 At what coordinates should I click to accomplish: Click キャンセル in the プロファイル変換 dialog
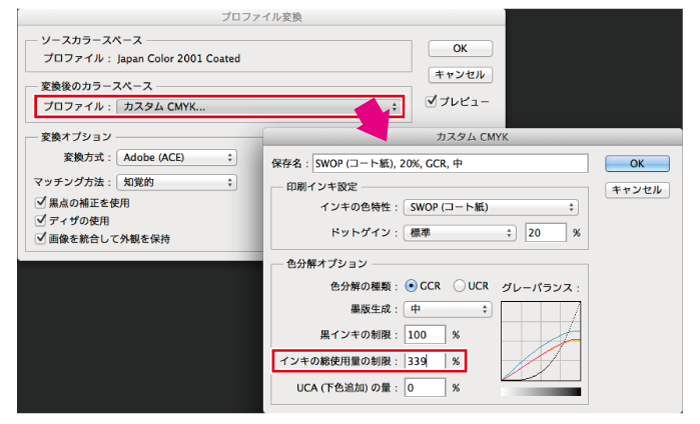[x=460, y=75]
